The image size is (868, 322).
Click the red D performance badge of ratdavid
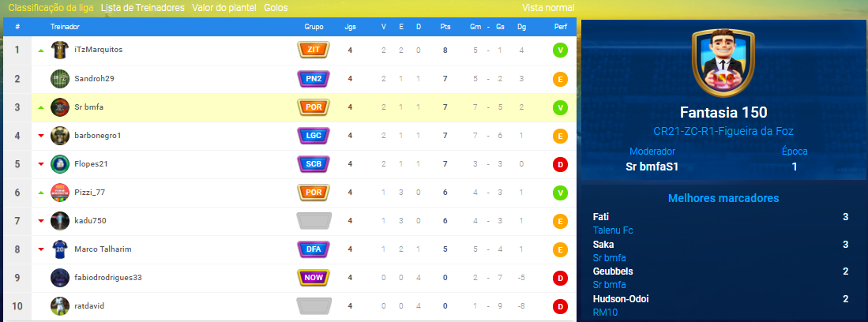click(x=560, y=306)
